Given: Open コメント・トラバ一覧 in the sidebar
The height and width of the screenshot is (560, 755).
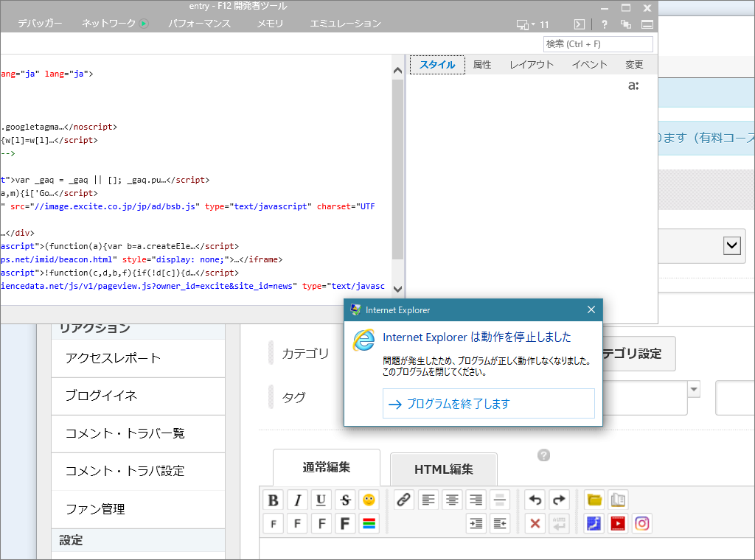Looking at the screenshot, I should tap(138, 433).
